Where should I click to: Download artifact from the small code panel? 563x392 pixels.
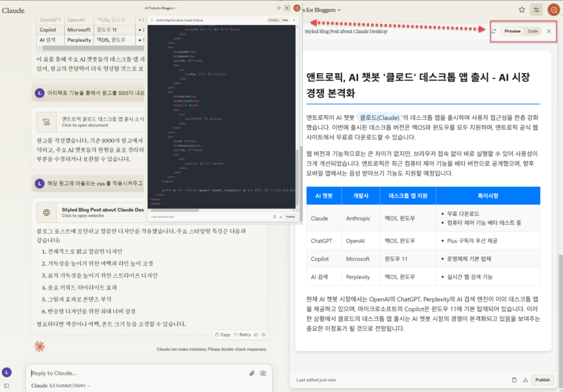point(281,217)
